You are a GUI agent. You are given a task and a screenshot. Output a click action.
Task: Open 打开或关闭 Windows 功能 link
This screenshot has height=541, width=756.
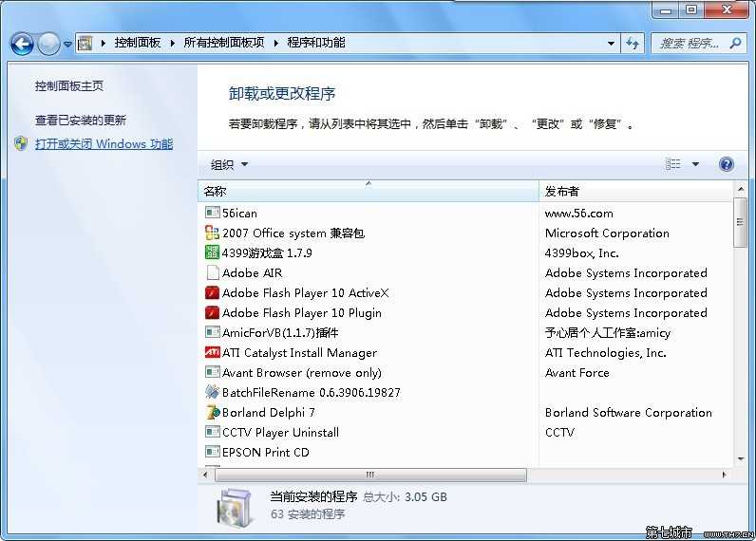tap(104, 144)
